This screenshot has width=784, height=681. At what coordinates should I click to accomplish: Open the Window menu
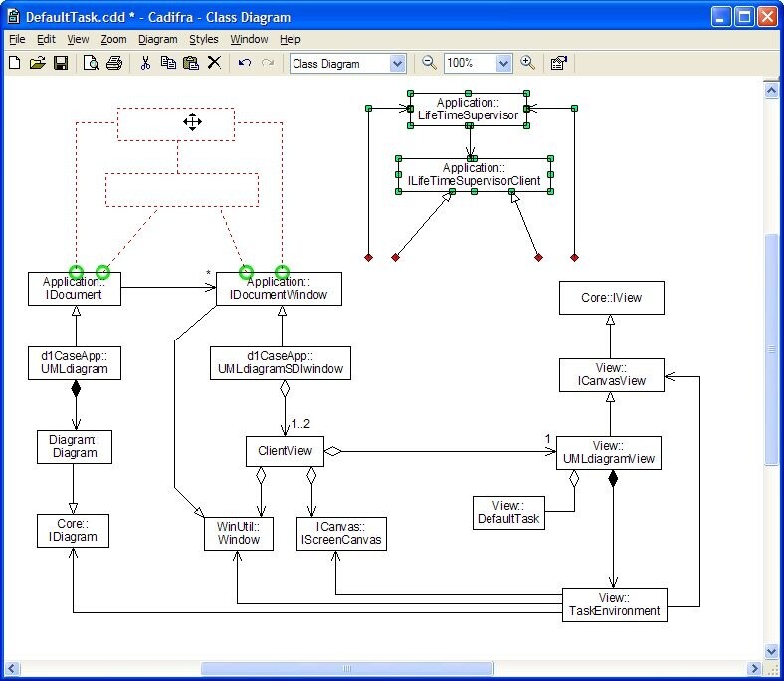pos(249,39)
